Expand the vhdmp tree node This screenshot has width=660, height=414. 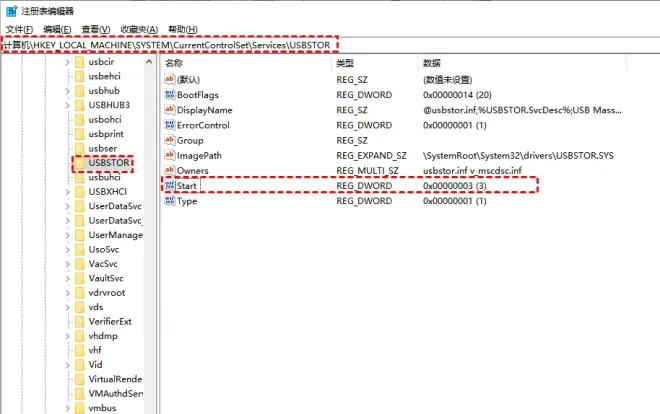coord(67,336)
